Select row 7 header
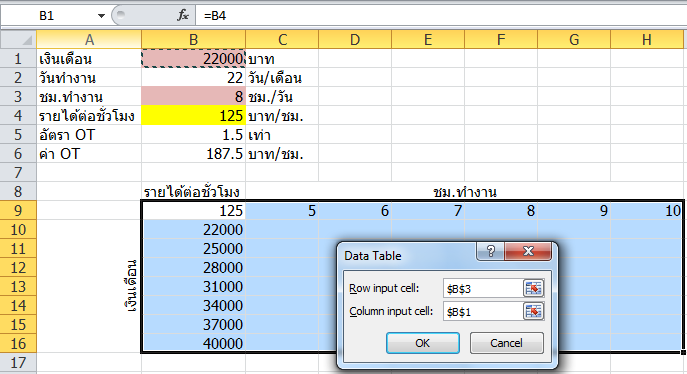Viewport: 687px width, 374px height. (18, 172)
